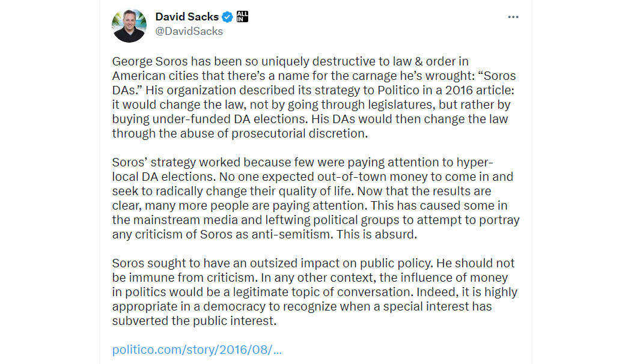Click the paragraph starting 'Soros sought to have'
Screen dimensions: 631x364
point(315,292)
